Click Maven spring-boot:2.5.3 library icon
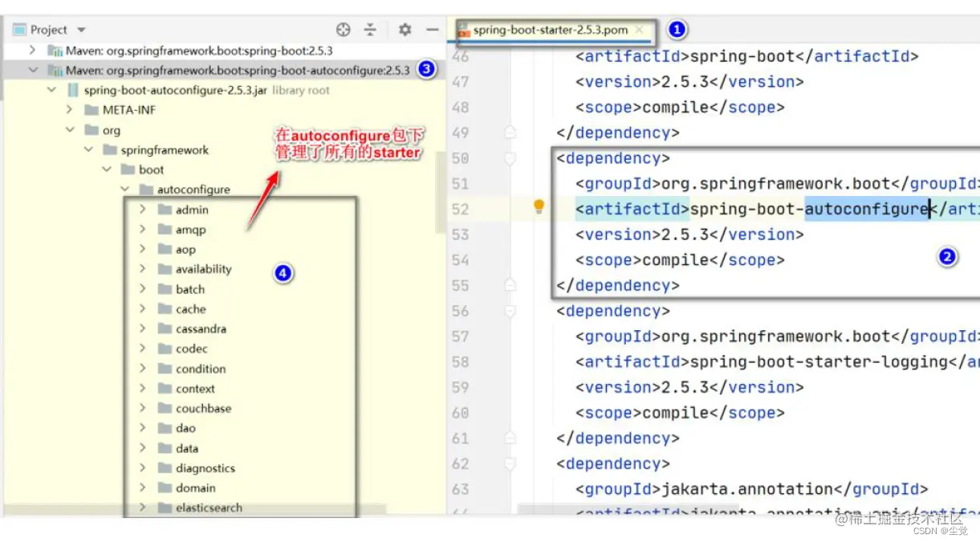Image resolution: width=980 pixels, height=543 pixels. pyautogui.click(x=55, y=51)
